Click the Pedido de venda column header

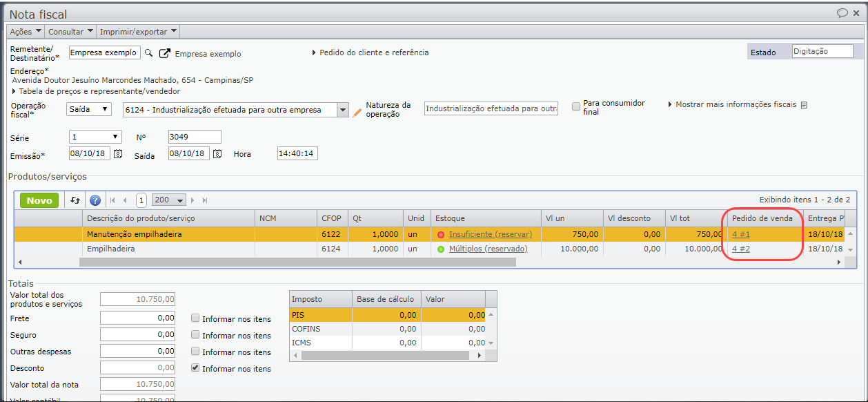[x=765, y=218]
